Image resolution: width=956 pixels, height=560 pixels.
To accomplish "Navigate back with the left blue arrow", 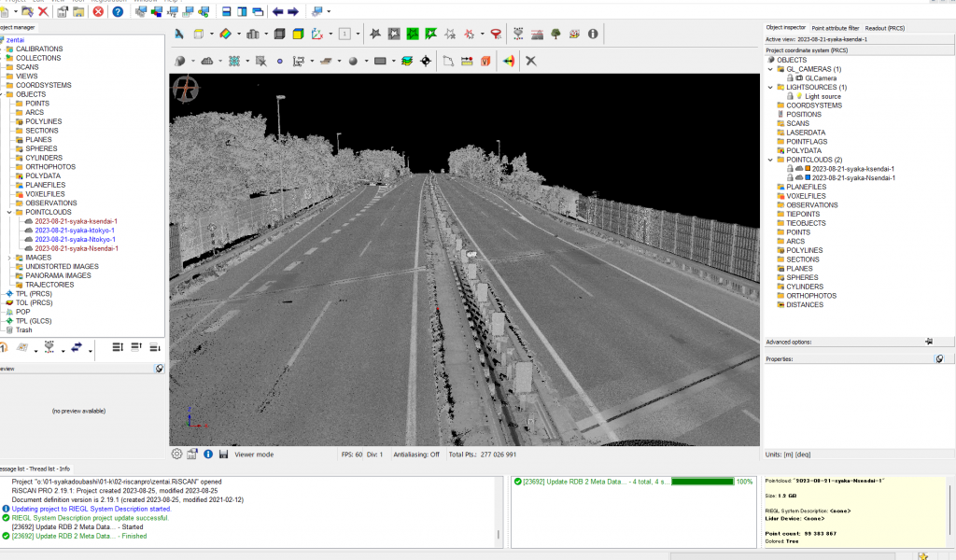I will 278,11.
